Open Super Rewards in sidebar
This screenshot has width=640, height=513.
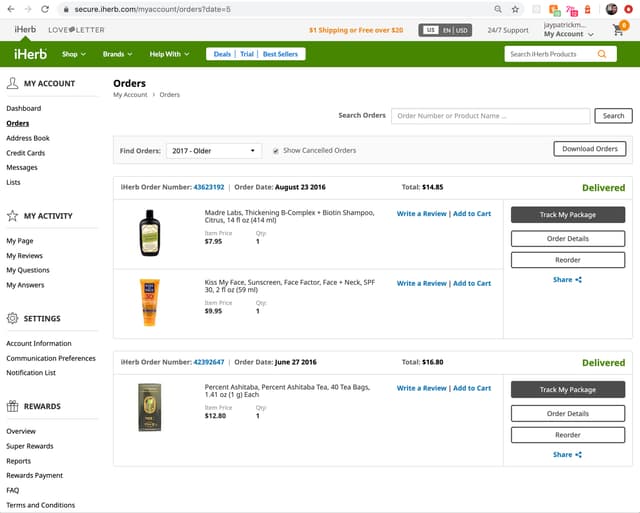[30, 446]
